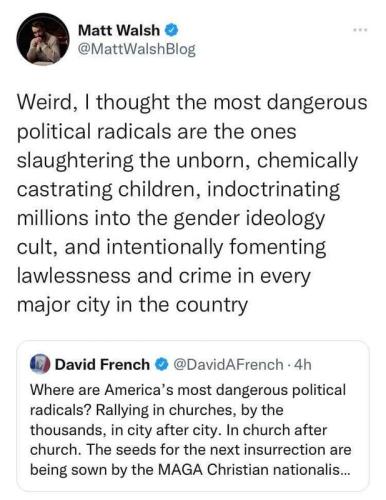
Task: Click "thousands, in city after city" quoted line
Action: pos(126,430)
